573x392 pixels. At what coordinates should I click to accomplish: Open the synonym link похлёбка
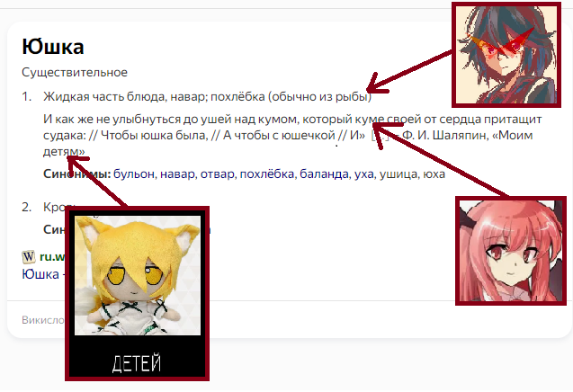point(267,174)
